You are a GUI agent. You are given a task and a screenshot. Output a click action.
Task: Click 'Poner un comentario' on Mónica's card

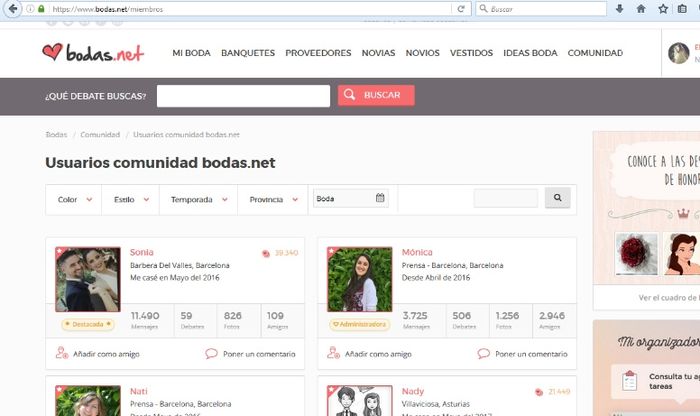(x=531, y=354)
